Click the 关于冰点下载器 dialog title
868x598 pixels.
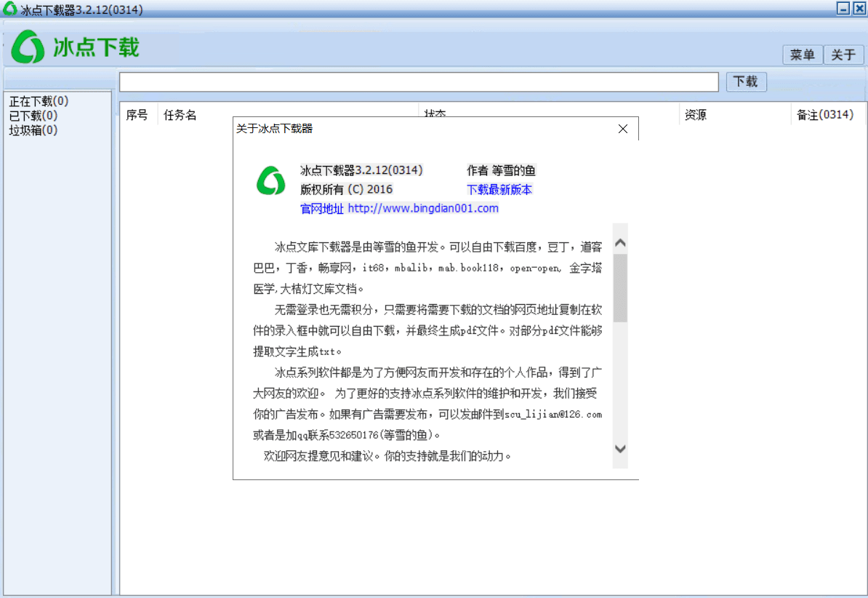(275, 129)
